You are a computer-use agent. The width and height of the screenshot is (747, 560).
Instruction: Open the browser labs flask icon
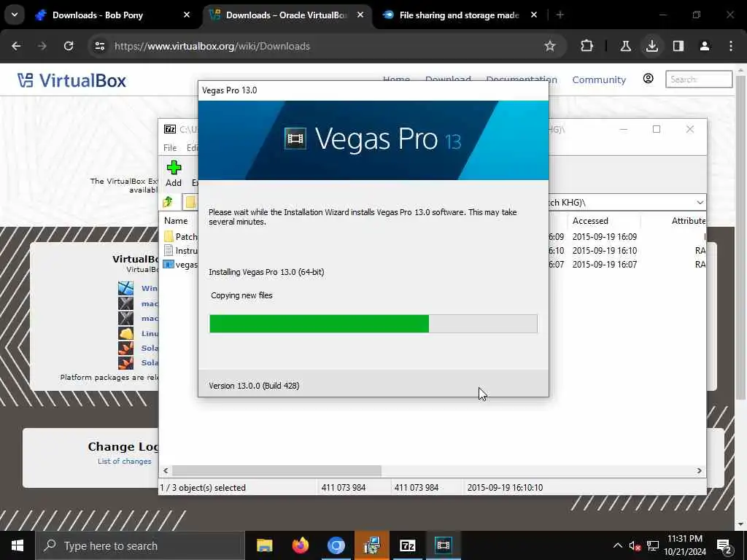click(625, 46)
